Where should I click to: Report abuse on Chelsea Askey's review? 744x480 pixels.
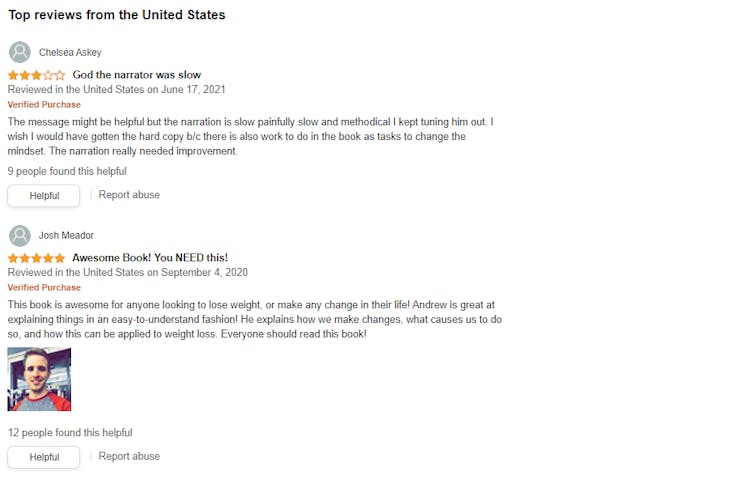point(129,195)
